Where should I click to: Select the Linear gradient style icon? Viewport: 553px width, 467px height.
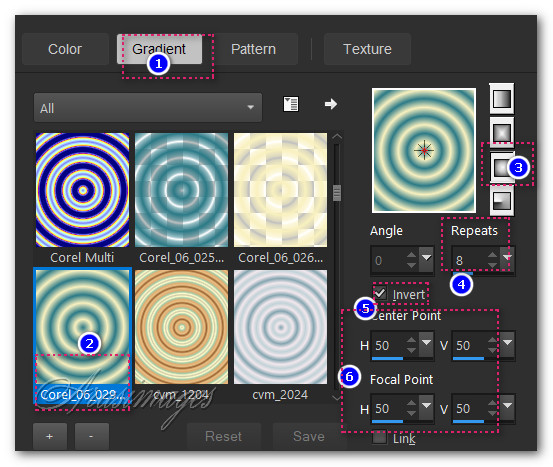pos(502,98)
